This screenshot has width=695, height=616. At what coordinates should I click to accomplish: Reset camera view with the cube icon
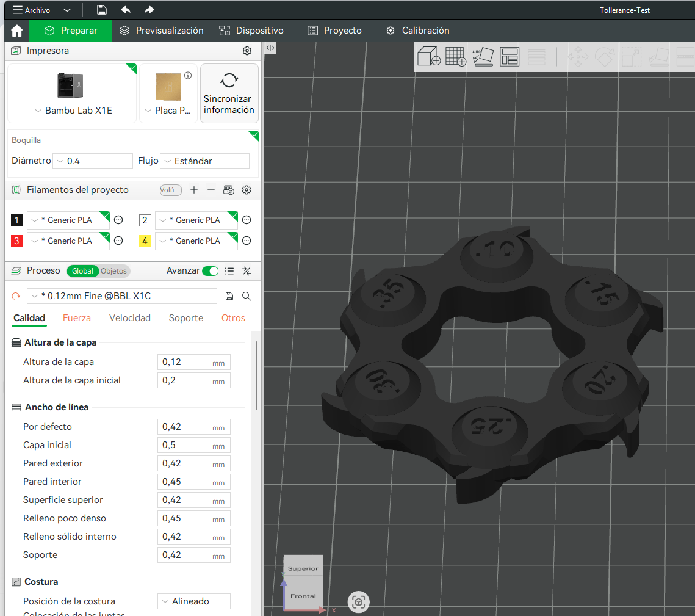click(x=359, y=602)
